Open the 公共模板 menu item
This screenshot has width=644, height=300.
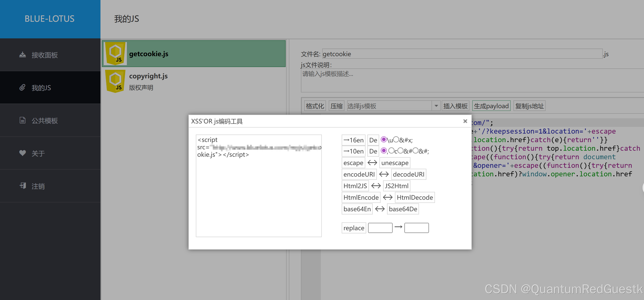pos(44,121)
